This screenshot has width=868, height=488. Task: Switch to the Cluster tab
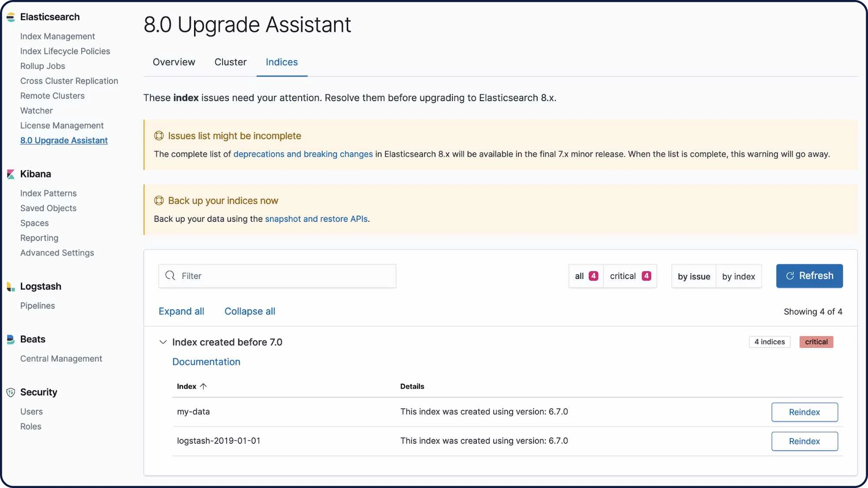[x=231, y=62]
